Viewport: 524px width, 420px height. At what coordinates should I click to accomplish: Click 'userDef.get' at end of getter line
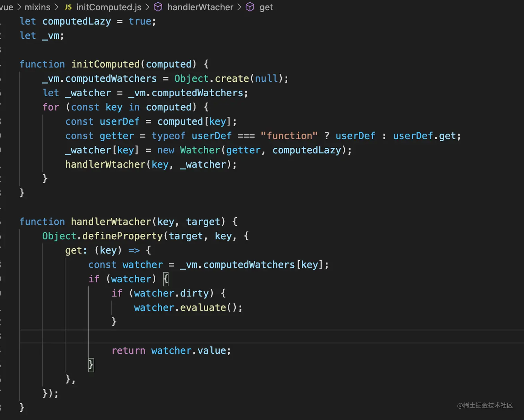(x=425, y=136)
